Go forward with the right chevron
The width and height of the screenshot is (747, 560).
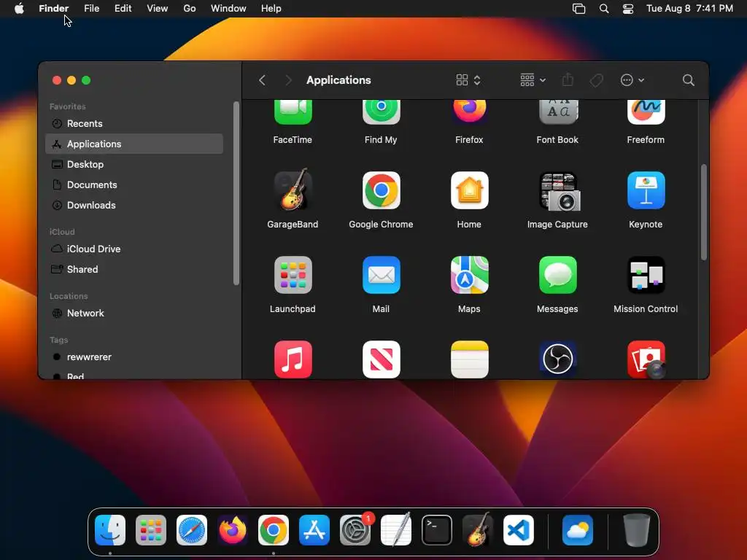tap(288, 80)
